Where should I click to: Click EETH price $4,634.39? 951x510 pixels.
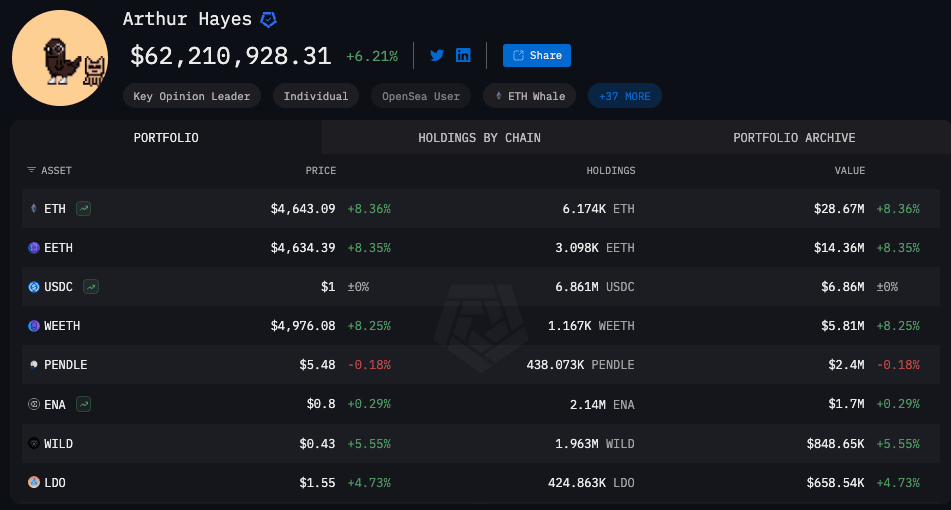pos(303,247)
